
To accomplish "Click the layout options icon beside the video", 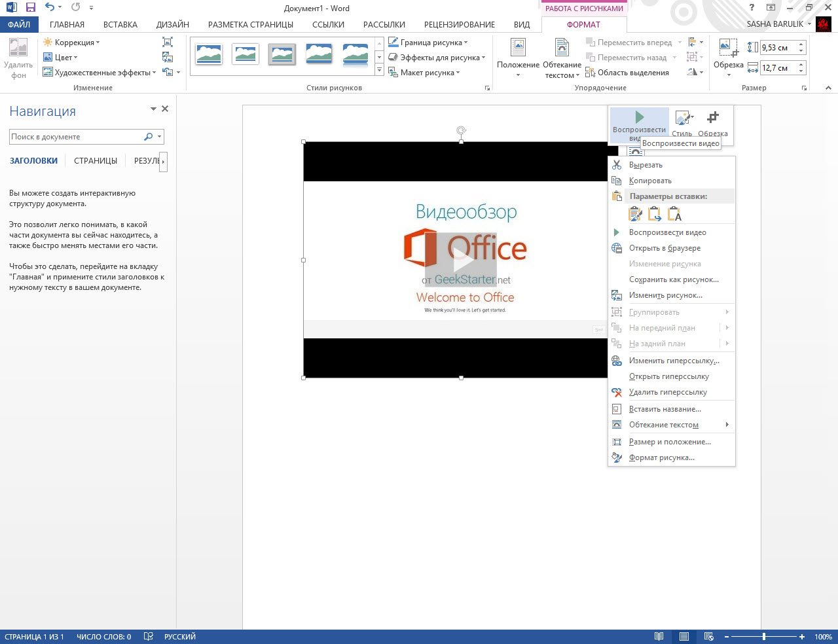I will pos(635,152).
